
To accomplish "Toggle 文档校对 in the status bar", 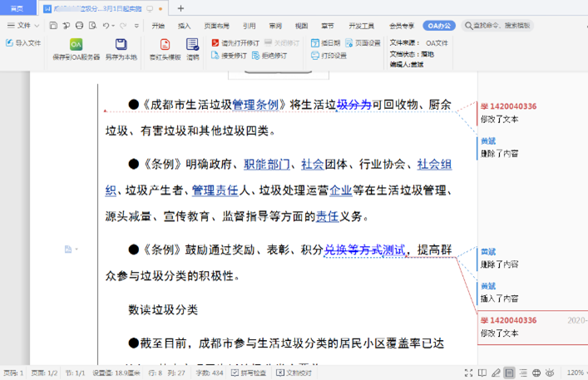I will point(289,373).
